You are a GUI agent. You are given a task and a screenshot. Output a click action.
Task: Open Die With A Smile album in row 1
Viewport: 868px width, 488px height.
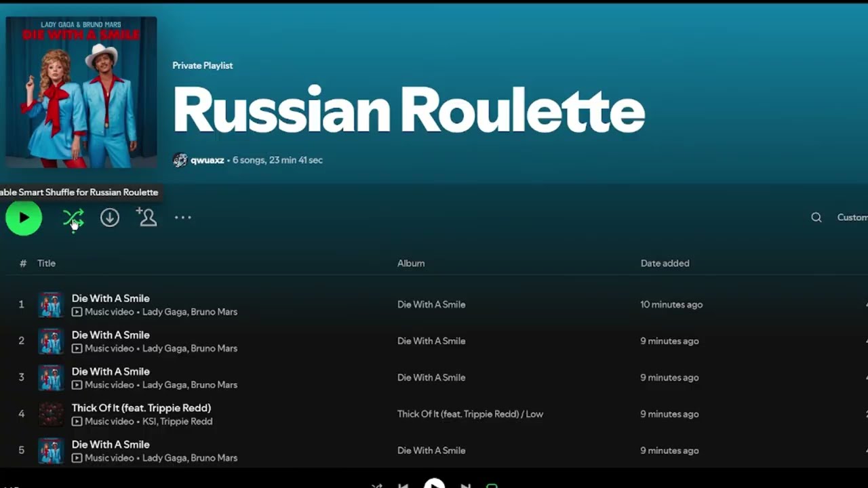click(x=431, y=304)
